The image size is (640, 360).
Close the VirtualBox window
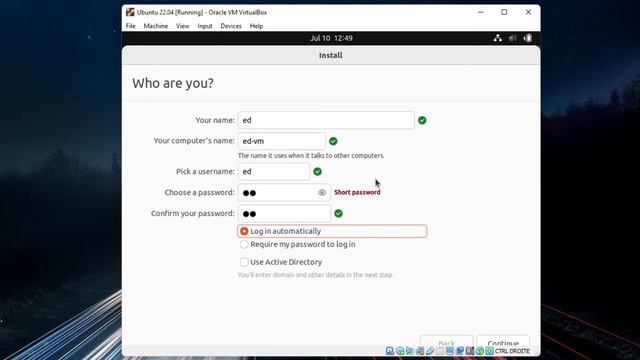528,12
